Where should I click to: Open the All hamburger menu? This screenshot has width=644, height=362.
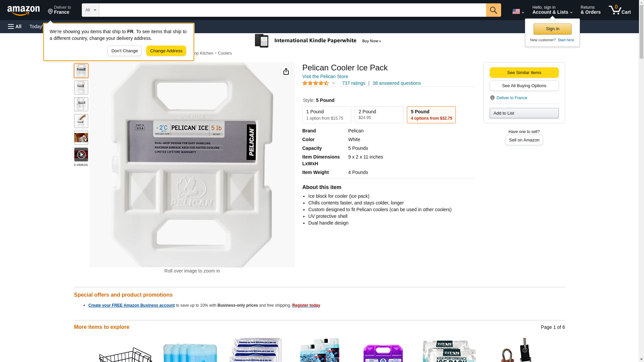pos(15,26)
